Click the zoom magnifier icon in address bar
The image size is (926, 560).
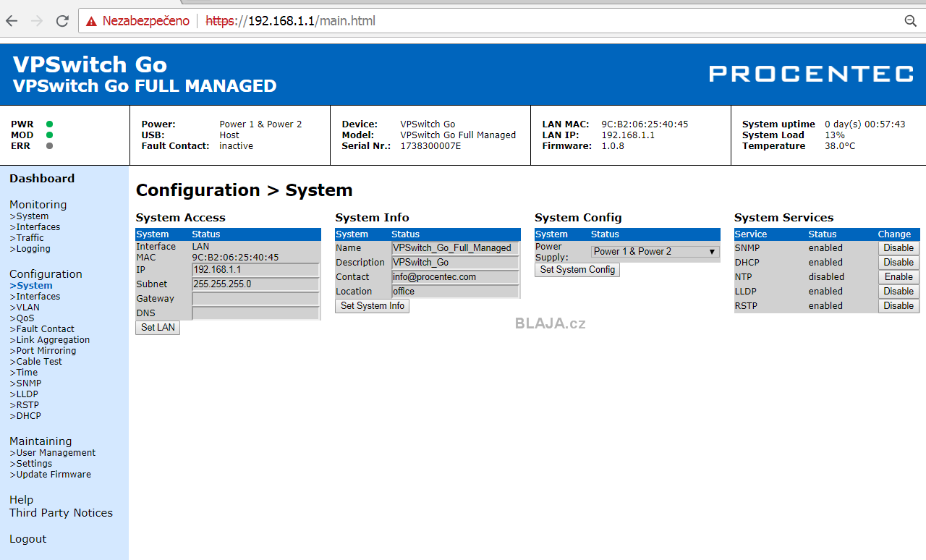(x=911, y=21)
